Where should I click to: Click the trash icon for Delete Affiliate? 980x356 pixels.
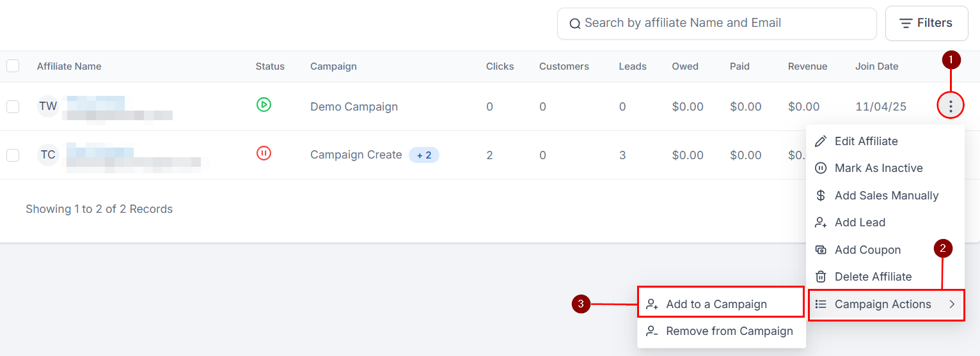[820, 277]
